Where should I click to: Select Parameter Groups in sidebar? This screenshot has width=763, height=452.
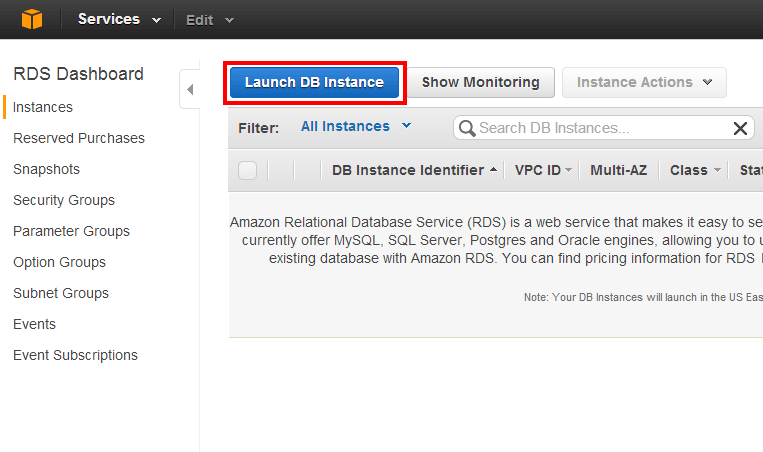[x=71, y=231]
